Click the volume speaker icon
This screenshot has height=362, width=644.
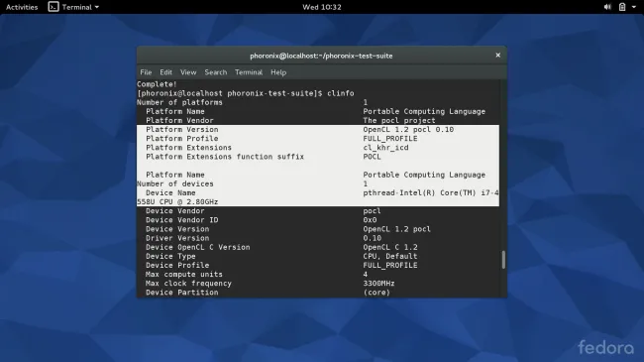(x=607, y=7)
